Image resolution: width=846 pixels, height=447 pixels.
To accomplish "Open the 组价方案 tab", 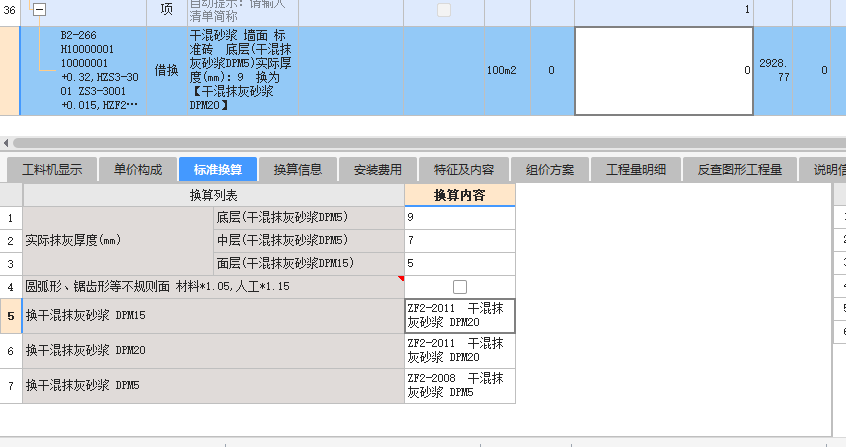I will [x=550, y=170].
